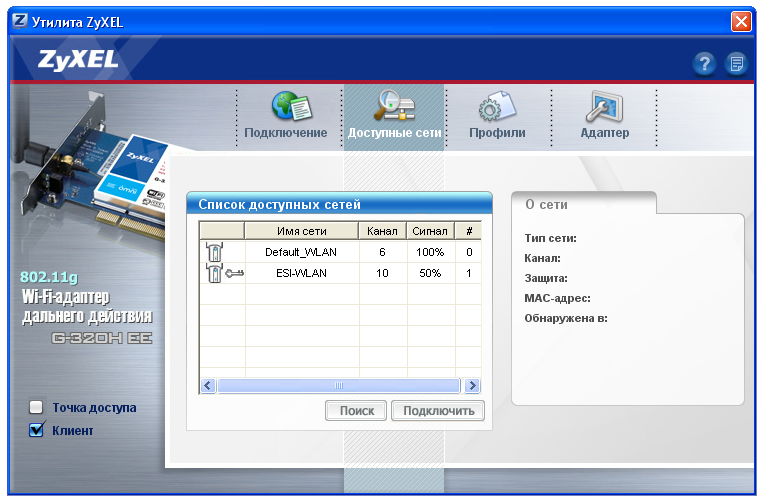Click the Канал label in О сети panel
Viewport: 764px width, 500px height.
point(542,258)
